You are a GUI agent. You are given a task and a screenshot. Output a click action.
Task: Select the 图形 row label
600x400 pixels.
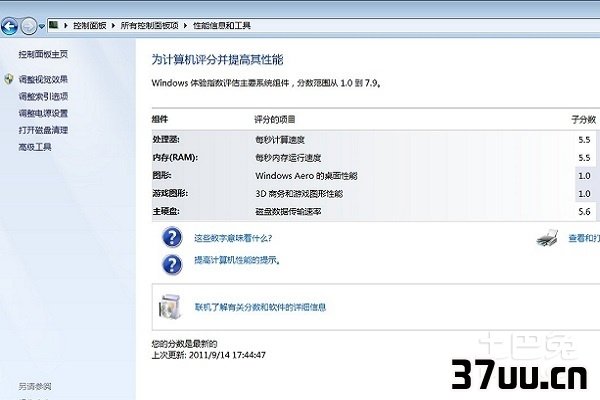(161, 175)
